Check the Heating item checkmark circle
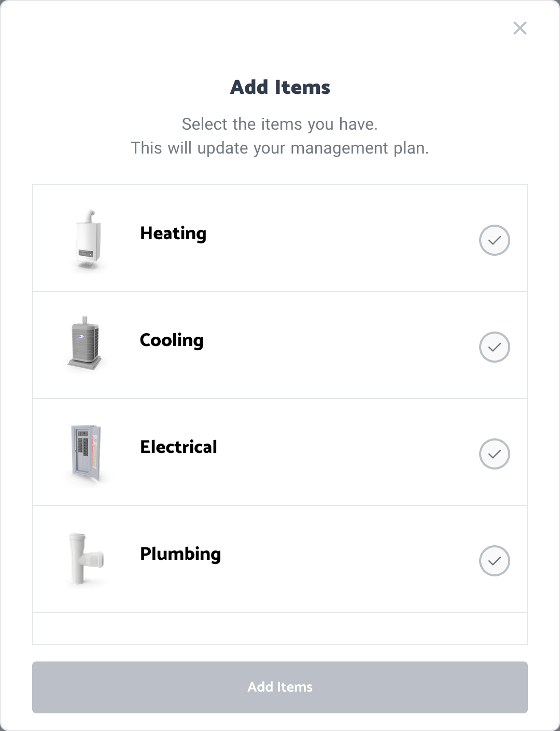The width and height of the screenshot is (560, 731). (x=495, y=240)
